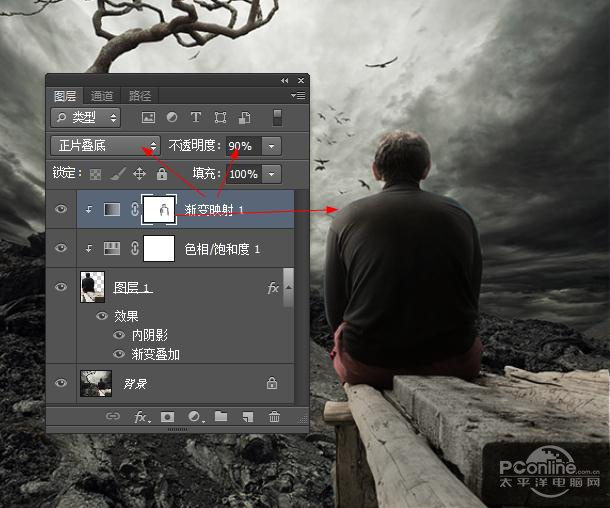
Task: Lock position move icon
Action: pyautogui.click(x=139, y=174)
